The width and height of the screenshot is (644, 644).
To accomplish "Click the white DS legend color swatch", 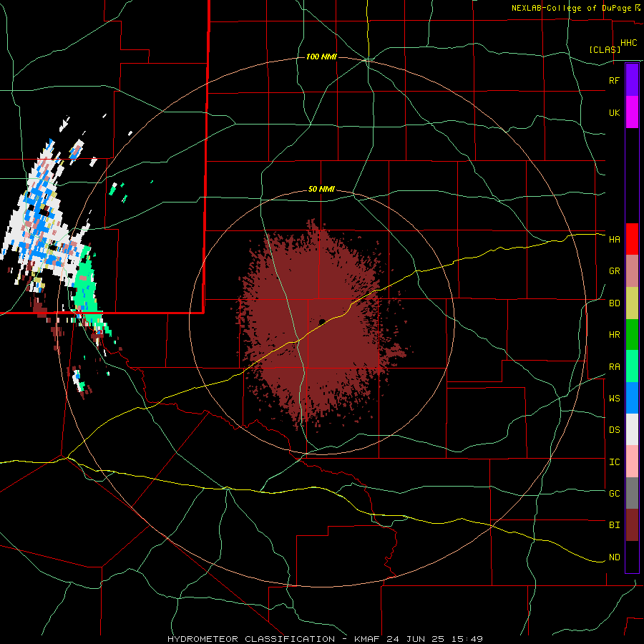I will 632,429.
